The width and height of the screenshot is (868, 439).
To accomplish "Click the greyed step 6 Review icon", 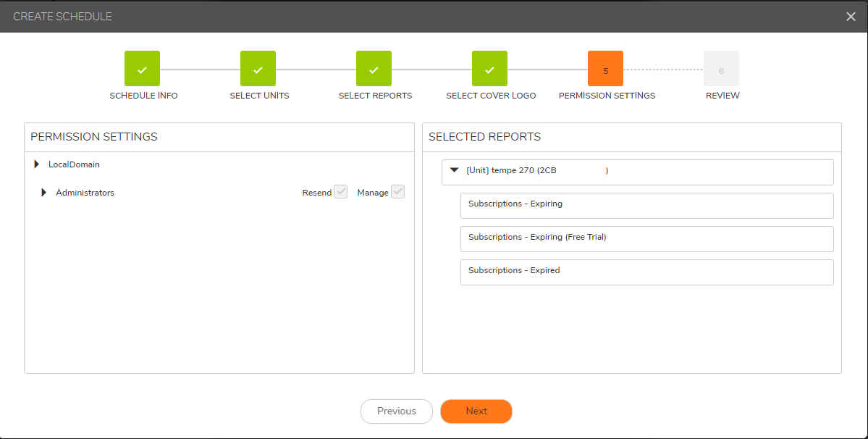I will (721, 69).
